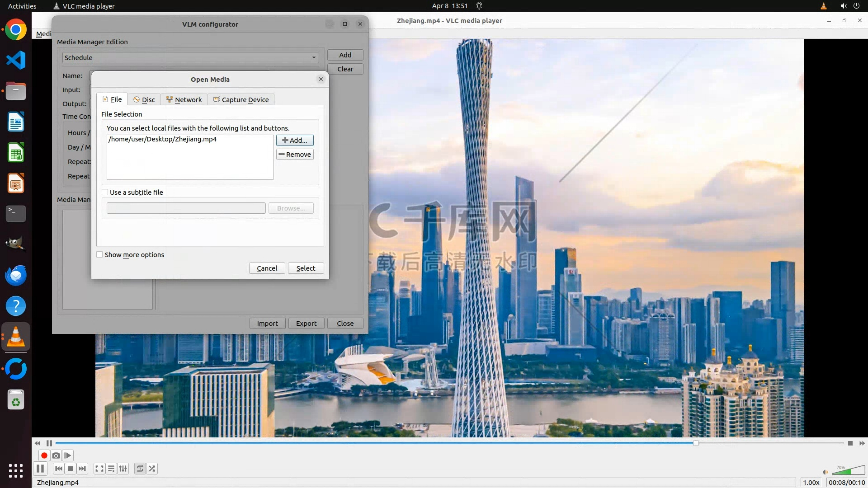Click the red Record button

tap(44, 455)
